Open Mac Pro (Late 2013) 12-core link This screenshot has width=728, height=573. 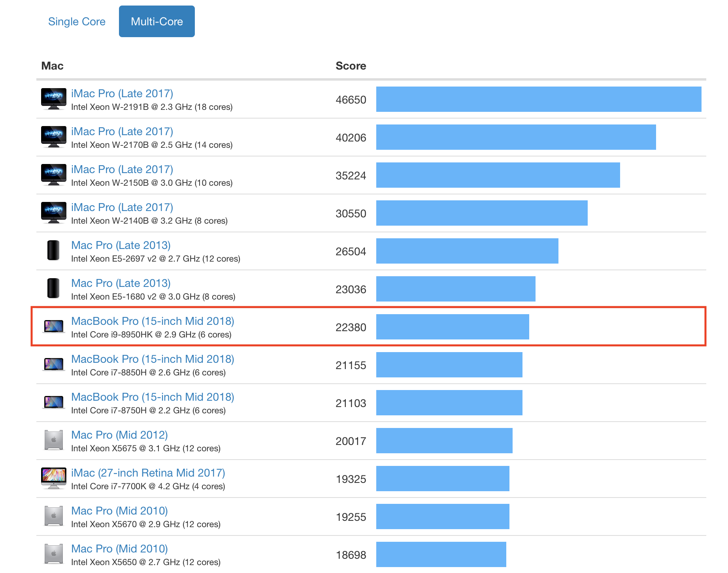121,245
